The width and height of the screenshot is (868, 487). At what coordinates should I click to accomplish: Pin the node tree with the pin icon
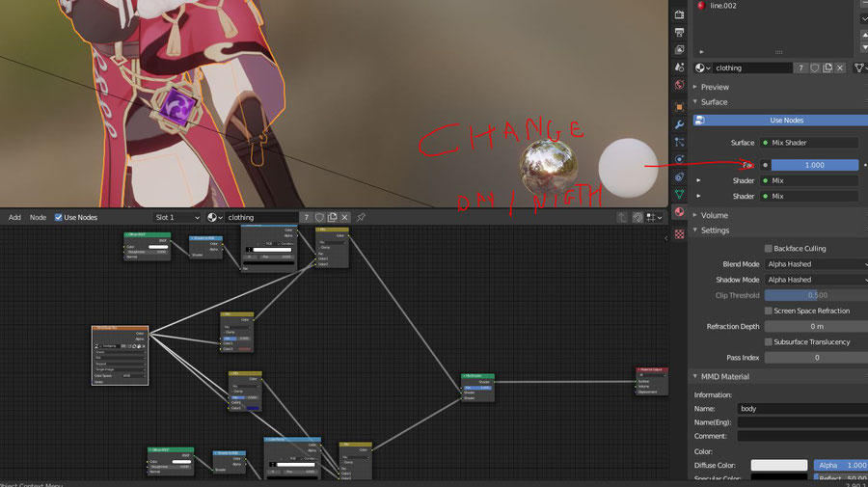pos(361,218)
